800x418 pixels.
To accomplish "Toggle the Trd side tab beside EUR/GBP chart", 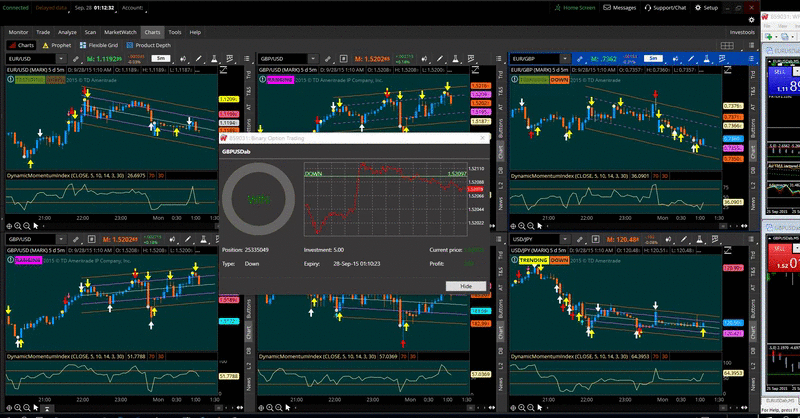I will 753,75.
